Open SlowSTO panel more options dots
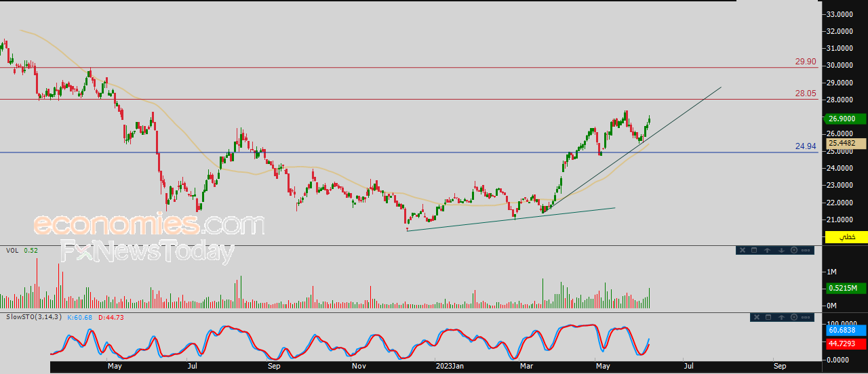The height and width of the screenshot is (374, 868). coord(806,317)
